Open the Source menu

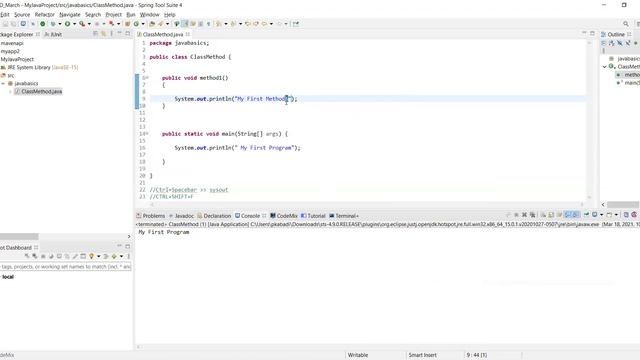pos(22,15)
